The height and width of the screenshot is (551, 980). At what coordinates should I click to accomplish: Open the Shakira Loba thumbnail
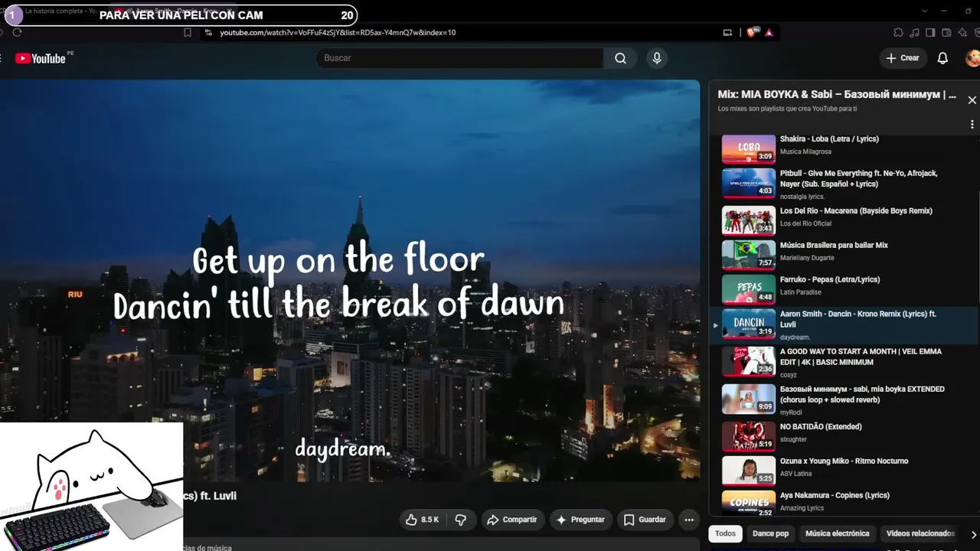click(x=749, y=149)
